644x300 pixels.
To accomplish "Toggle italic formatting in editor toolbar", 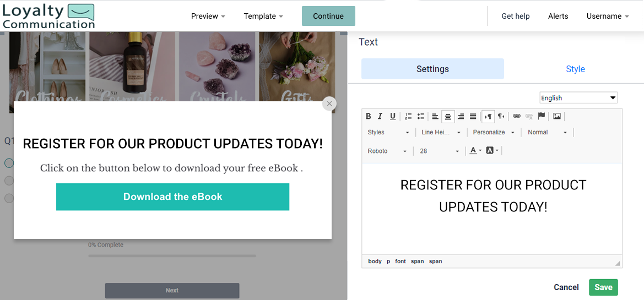I will click(x=380, y=116).
